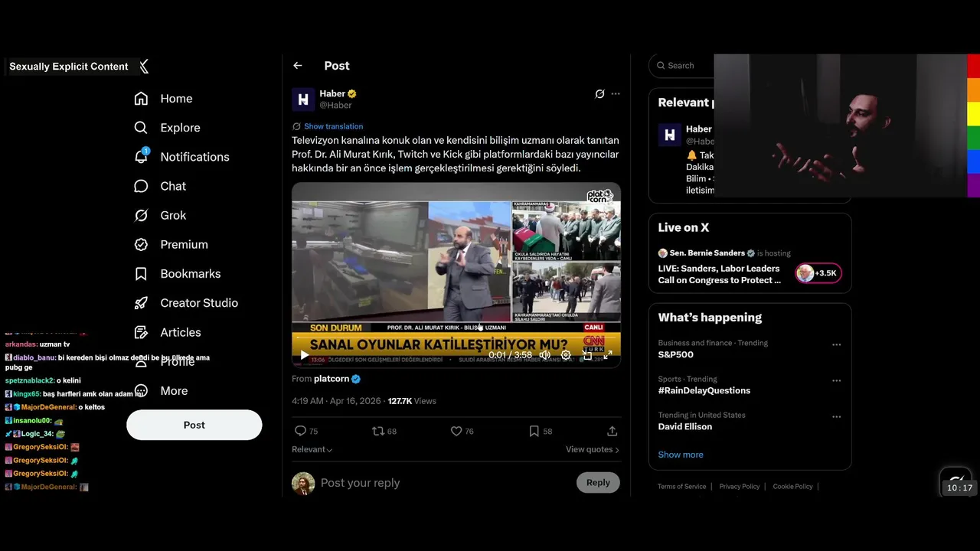The image size is (980, 551).
Task: Open View quotes link
Action: 592,449
